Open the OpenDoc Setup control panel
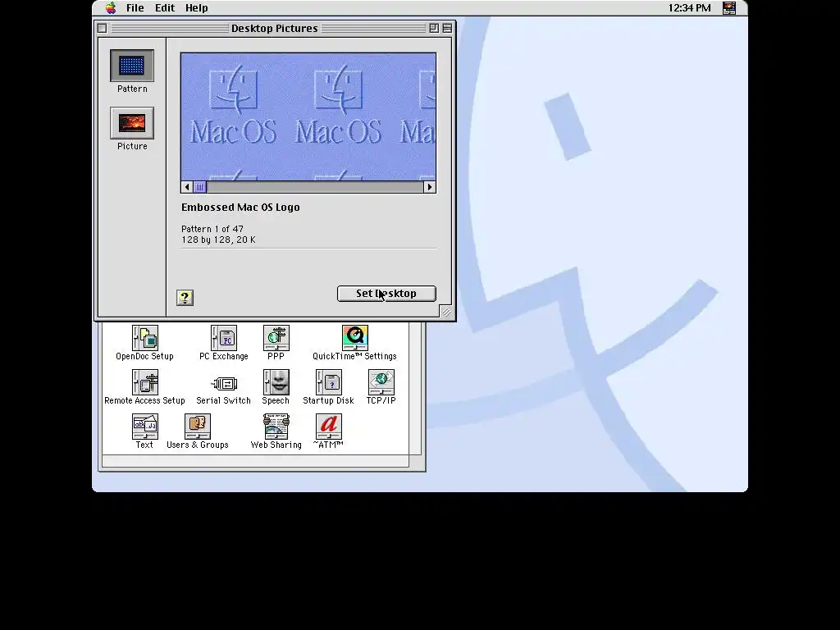This screenshot has height=630, width=840. coord(144,338)
